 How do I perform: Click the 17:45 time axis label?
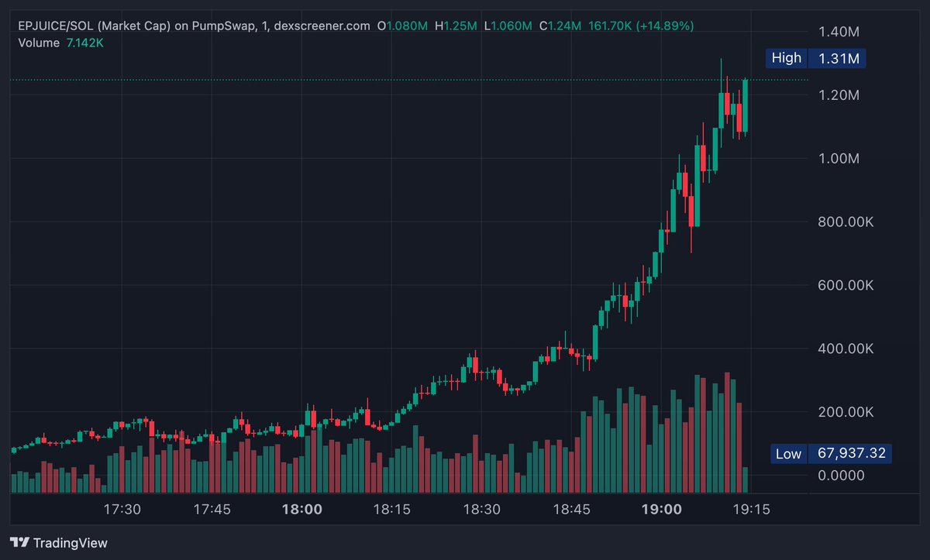click(x=212, y=510)
